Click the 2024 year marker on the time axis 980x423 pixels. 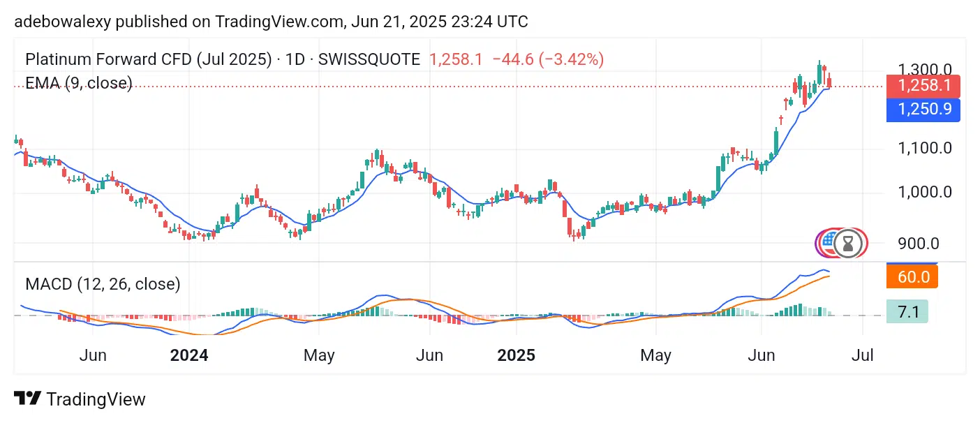point(189,355)
